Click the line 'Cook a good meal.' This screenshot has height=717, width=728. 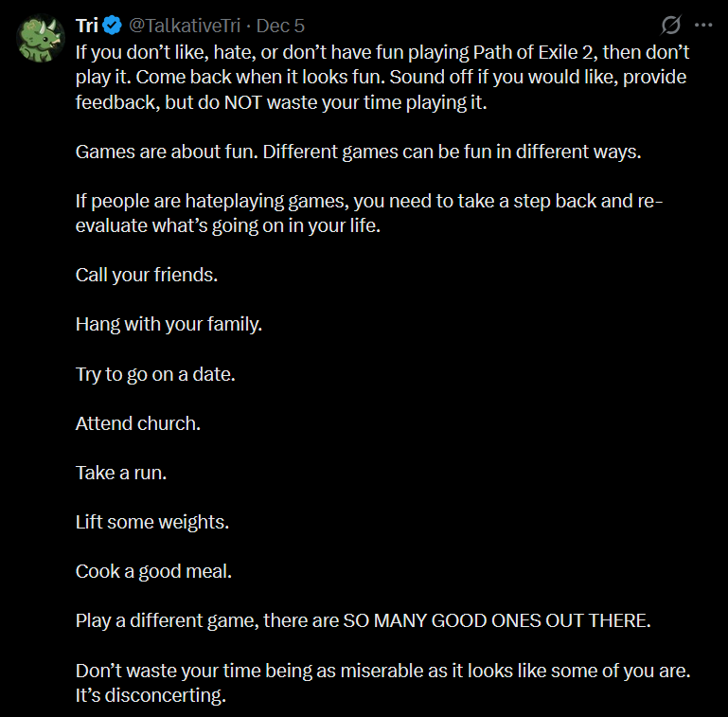[153, 571]
